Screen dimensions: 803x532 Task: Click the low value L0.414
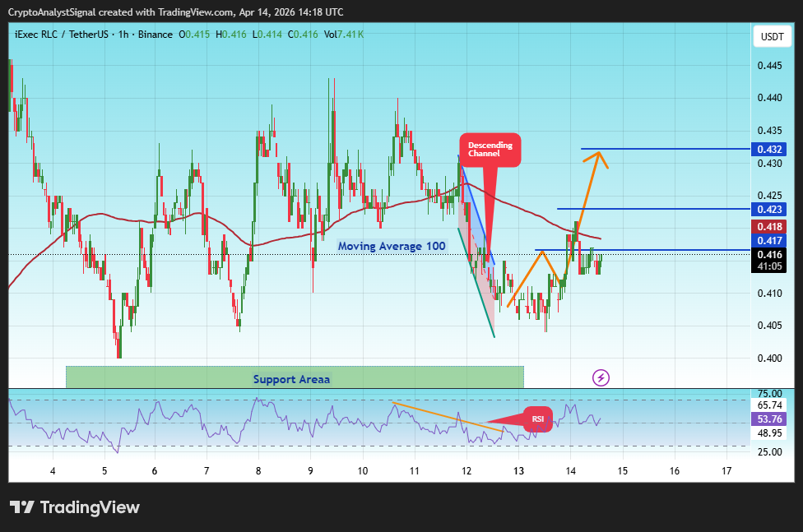point(267,35)
